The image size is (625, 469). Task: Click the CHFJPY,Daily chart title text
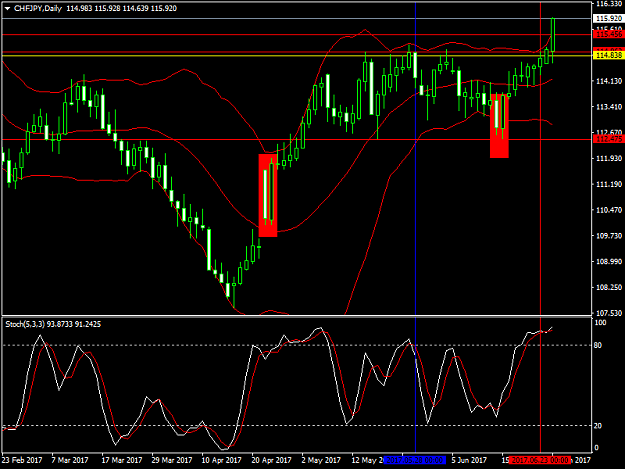(x=38, y=8)
